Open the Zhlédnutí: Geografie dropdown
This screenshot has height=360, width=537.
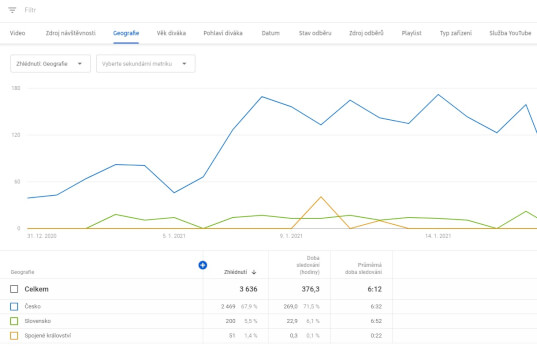[50, 64]
